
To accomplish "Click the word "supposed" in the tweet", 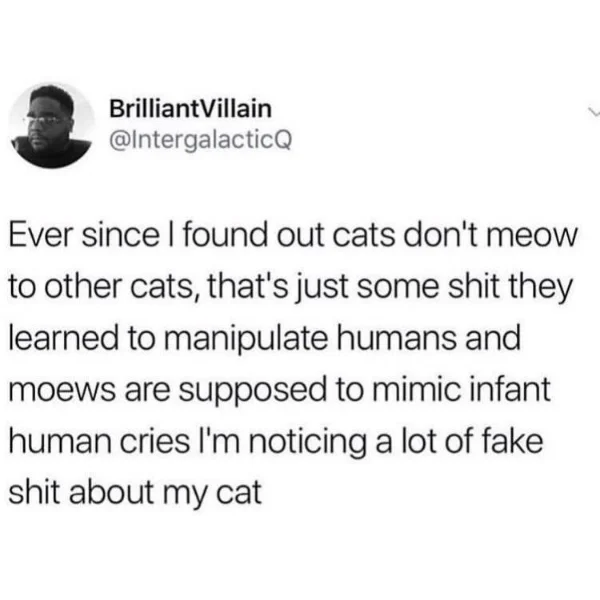I will (x=253, y=392).
